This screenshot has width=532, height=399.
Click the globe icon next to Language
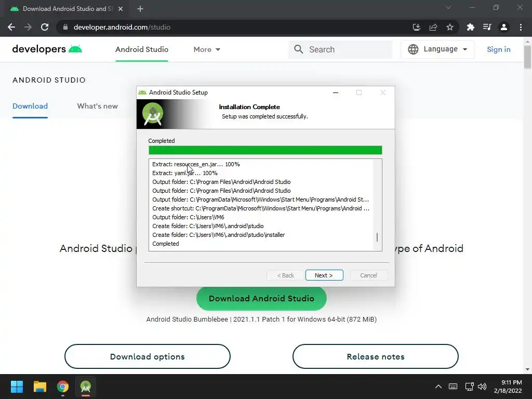pos(413,49)
